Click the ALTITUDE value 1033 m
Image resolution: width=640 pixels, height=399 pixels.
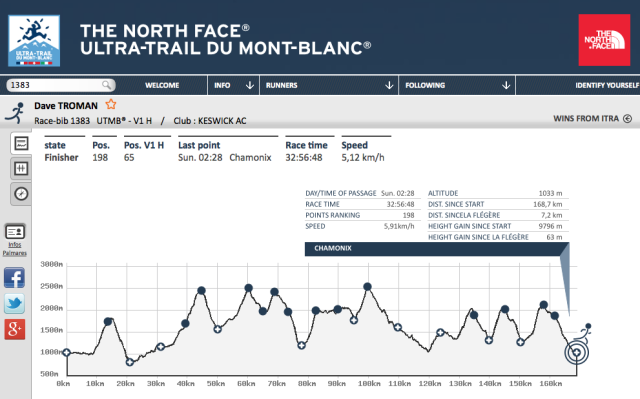tap(550, 193)
